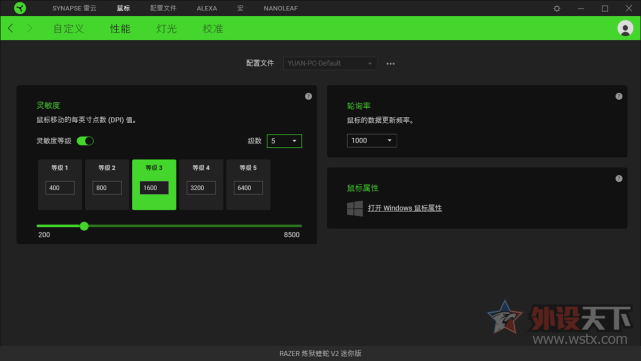Show help for mouse properties panel

[619, 179]
